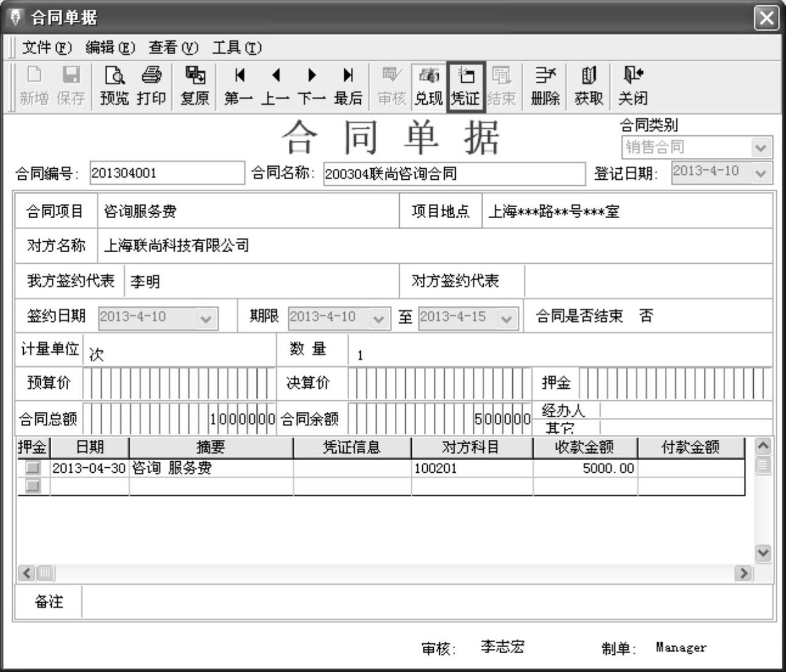Open the 期限 end date 2013-4-15 dropdown

[x=507, y=318]
